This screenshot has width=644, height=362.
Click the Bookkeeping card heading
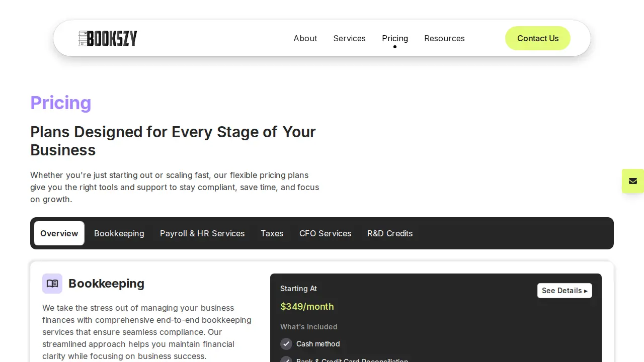coord(106,284)
